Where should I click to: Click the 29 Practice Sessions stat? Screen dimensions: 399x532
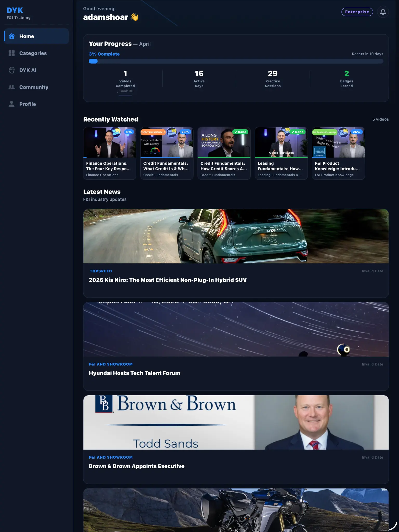(273, 79)
